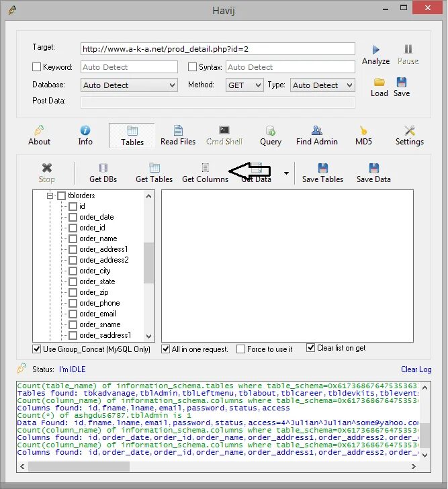Check the order_email column checkbox
Screen dimensions: 448x489
pyautogui.click(x=73, y=314)
